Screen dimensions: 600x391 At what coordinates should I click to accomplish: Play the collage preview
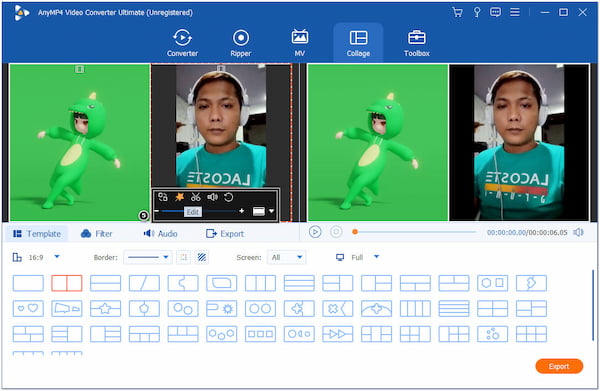click(315, 232)
